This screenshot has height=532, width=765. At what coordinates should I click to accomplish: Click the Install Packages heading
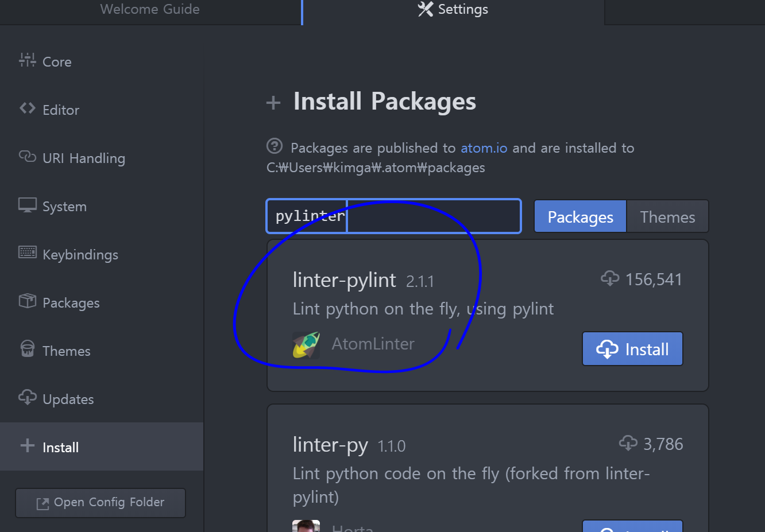point(385,102)
